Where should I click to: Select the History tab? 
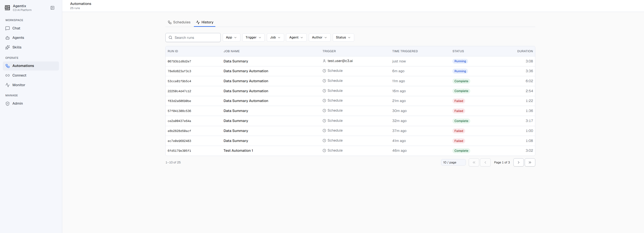tap(204, 22)
